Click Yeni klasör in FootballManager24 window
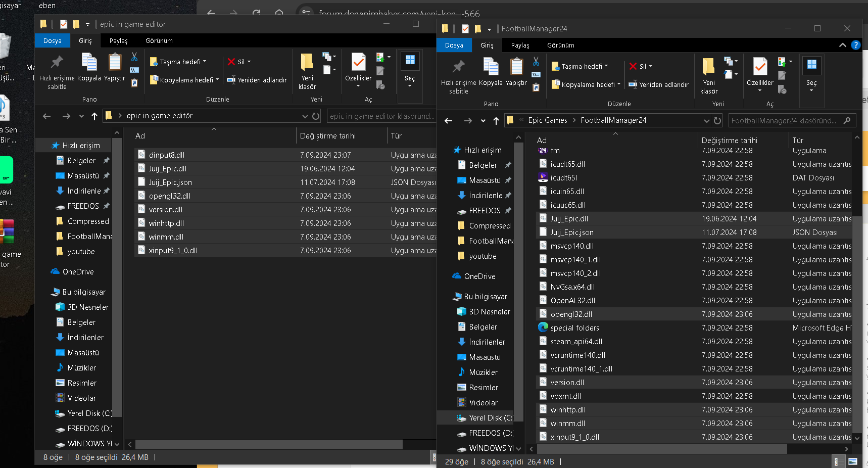 pos(709,76)
